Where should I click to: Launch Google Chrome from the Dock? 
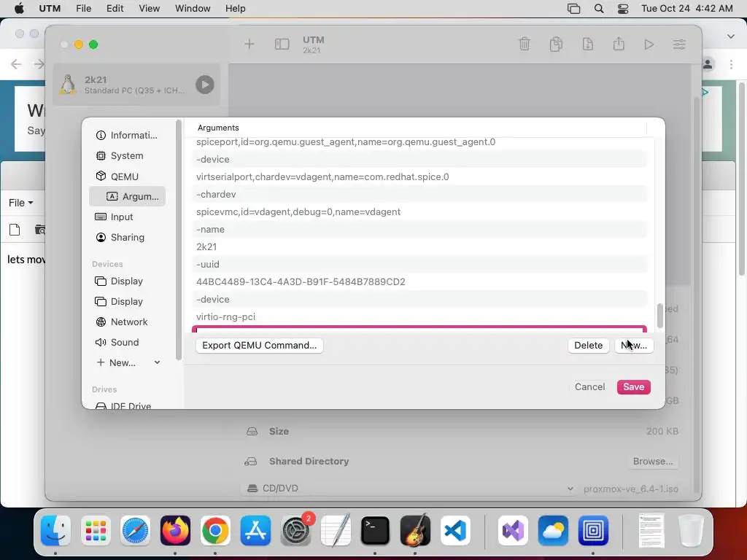(215, 531)
